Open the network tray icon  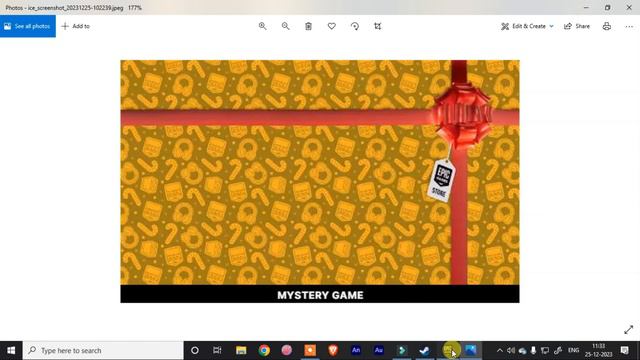pyautogui.click(x=545, y=350)
